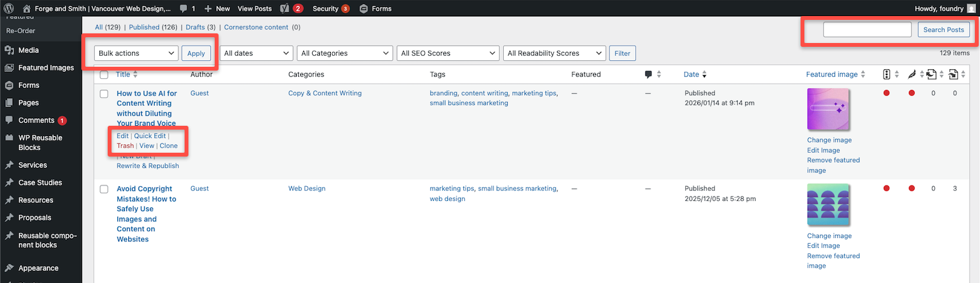Click Quick Edit under the AI post
This screenshot has width=980, height=283.
tap(150, 136)
